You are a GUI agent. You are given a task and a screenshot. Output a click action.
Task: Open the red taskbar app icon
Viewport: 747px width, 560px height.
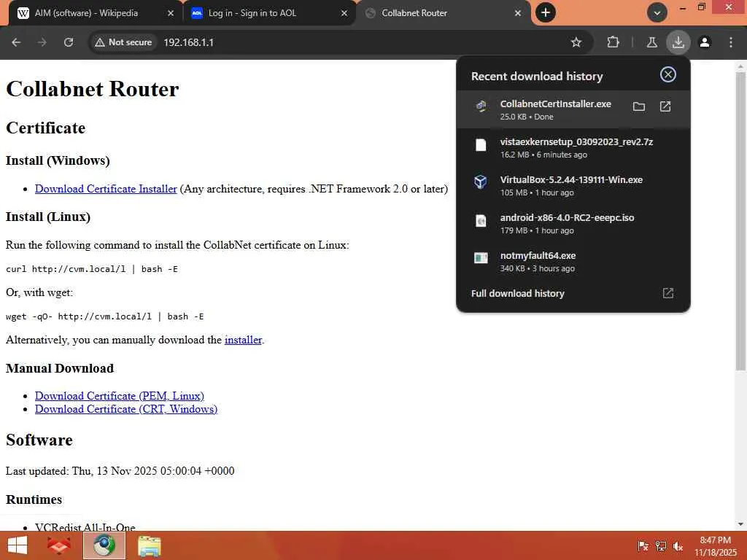point(58,545)
